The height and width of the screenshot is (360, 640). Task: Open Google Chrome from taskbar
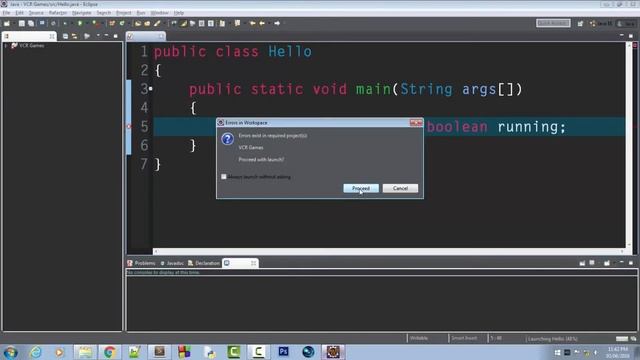tap(109, 352)
